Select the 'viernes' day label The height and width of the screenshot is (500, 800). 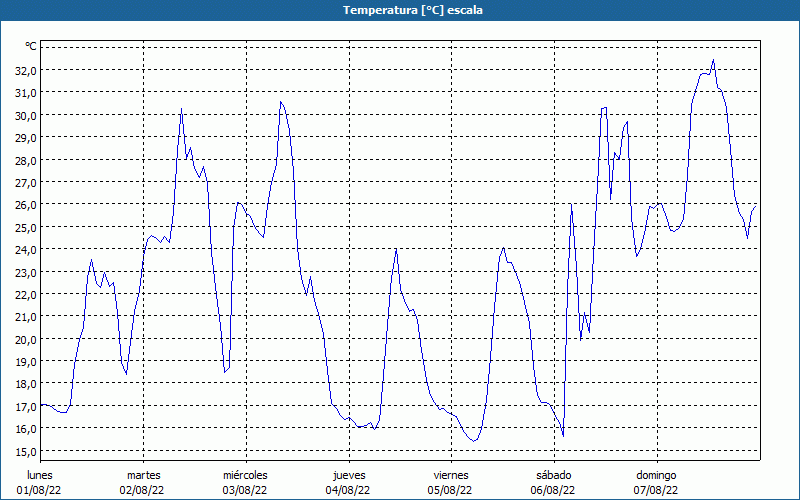(451, 475)
